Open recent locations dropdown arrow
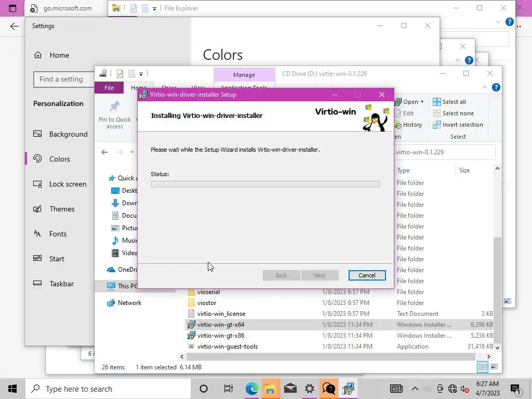 (x=132, y=152)
